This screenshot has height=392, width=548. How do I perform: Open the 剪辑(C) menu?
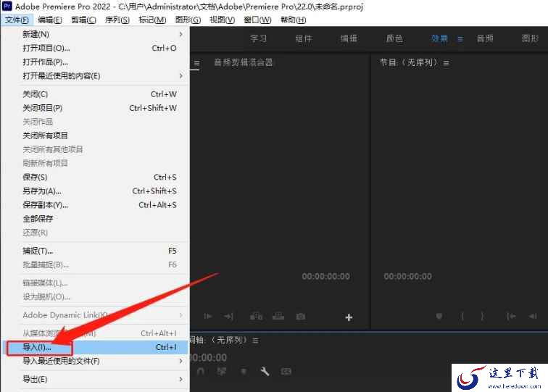(x=83, y=20)
